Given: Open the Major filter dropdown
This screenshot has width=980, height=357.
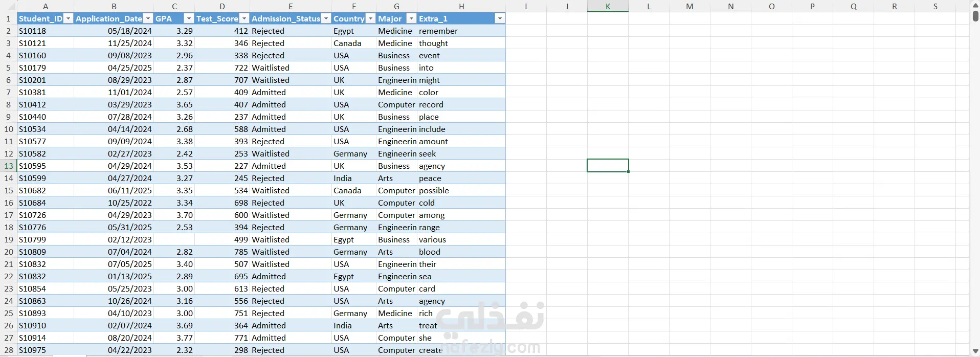Looking at the screenshot, I should pos(411,18).
